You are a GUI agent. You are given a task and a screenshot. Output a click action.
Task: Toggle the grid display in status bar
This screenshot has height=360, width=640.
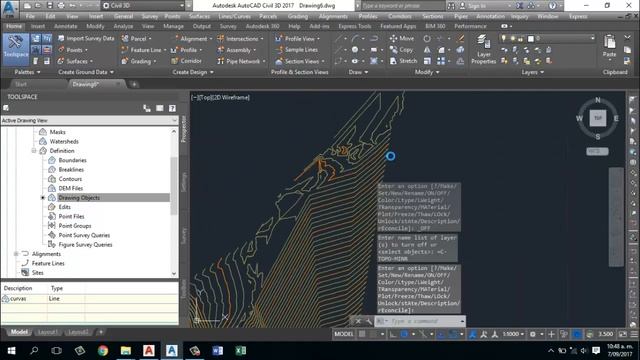pos(362,334)
